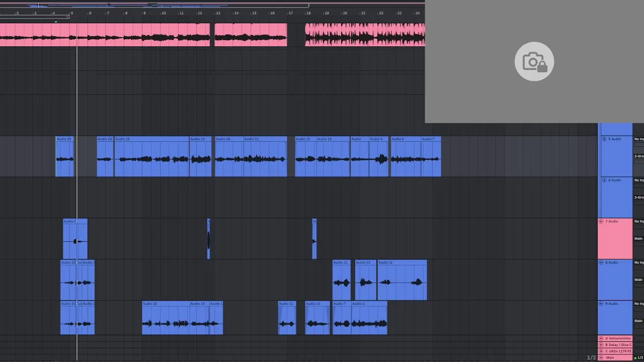The width and height of the screenshot is (644, 362).
Task: Select the tiny clip at bar 12 on track 7
Action: tap(209, 239)
